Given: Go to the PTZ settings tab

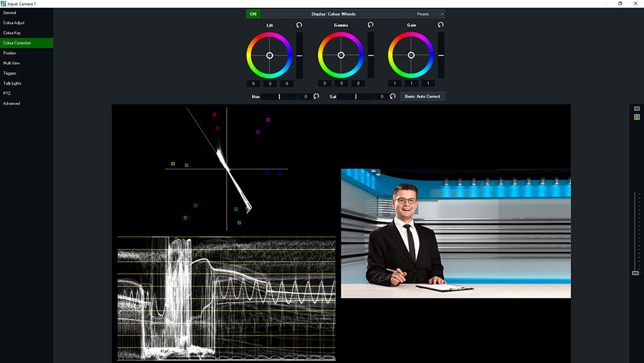Looking at the screenshot, I should (7, 93).
